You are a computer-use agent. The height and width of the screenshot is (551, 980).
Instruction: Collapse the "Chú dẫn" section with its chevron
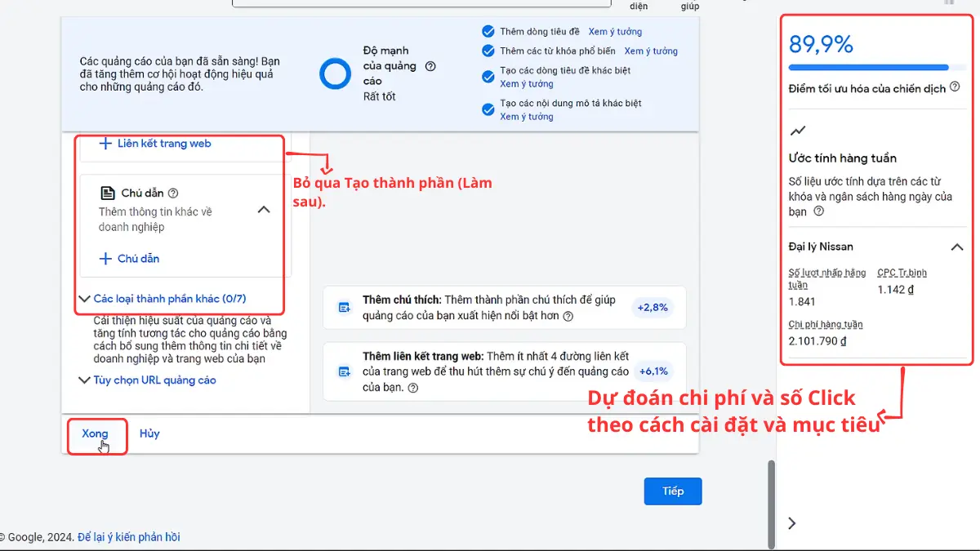(x=264, y=209)
